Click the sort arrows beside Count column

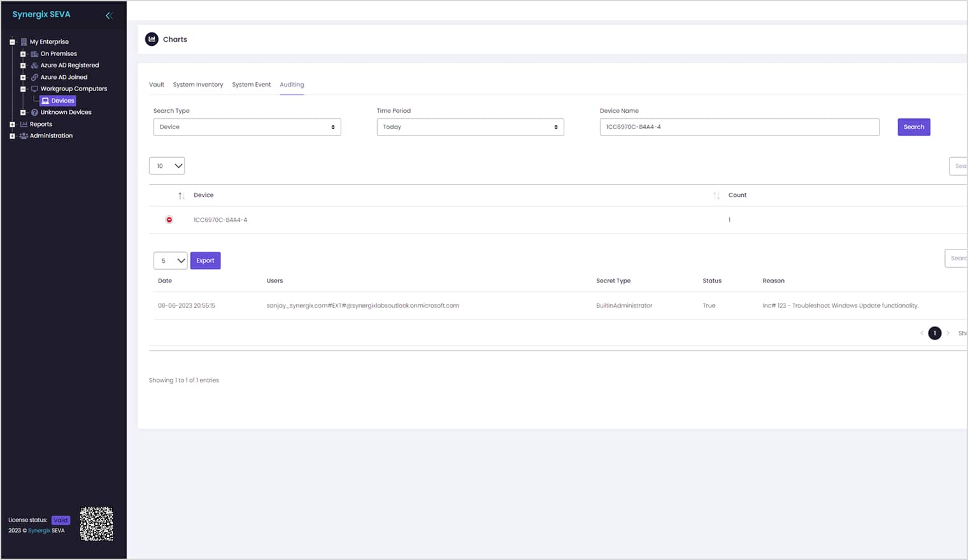(x=716, y=196)
